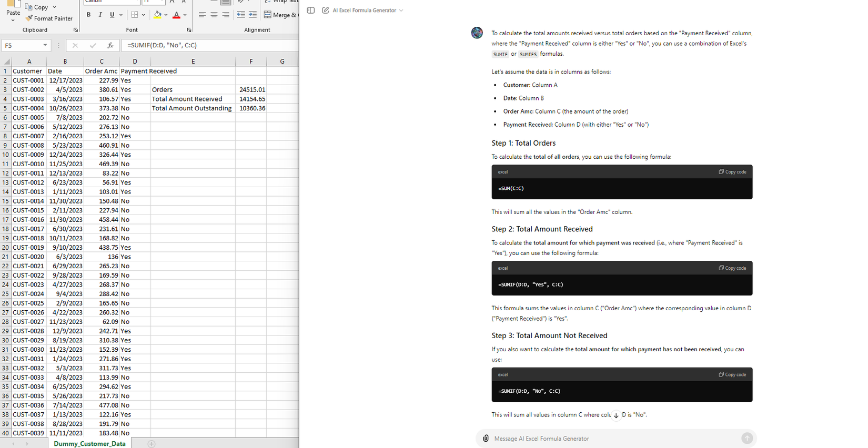This screenshot has width=868, height=448.
Task: Click the Select All corner of worksheet
Action: click(x=6, y=62)
